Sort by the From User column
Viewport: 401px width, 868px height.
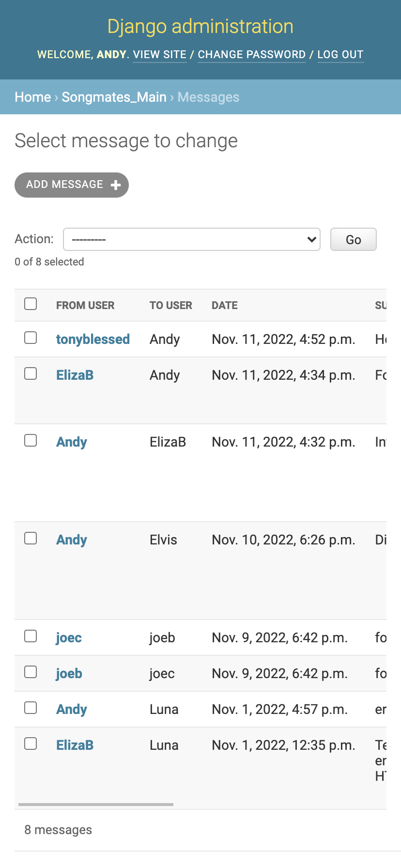pyautogui.click(x=85, y=305)
